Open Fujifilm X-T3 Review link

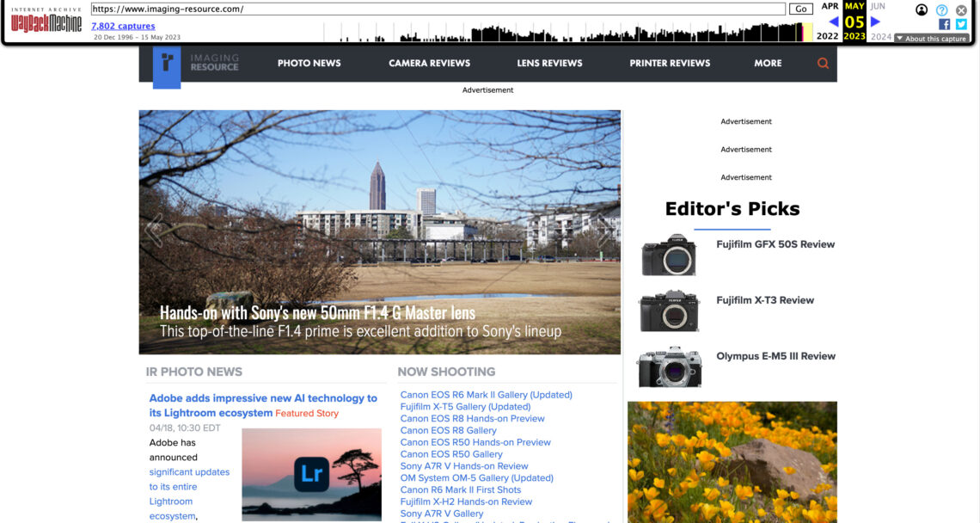pos(765,300)
